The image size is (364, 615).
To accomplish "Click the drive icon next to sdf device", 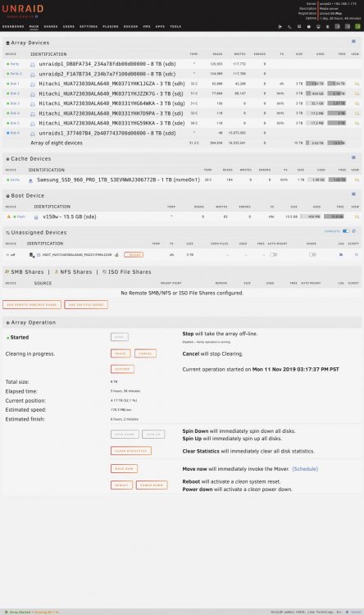I will [32, 254].
